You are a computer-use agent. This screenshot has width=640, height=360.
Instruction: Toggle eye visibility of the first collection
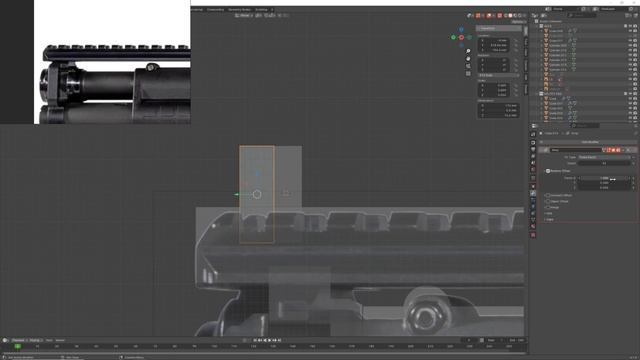pos(631,26)
